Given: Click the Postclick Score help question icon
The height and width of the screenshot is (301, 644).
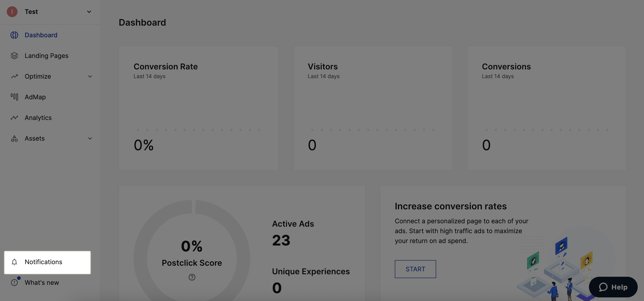Looking at the screenshot, I should [192, 277].
